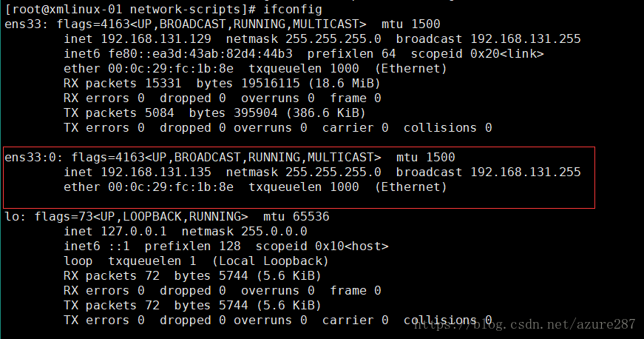Click the "inet6 ::1" address
The height and width of the screenshot is (339, 644).
(x=97, y=246)
